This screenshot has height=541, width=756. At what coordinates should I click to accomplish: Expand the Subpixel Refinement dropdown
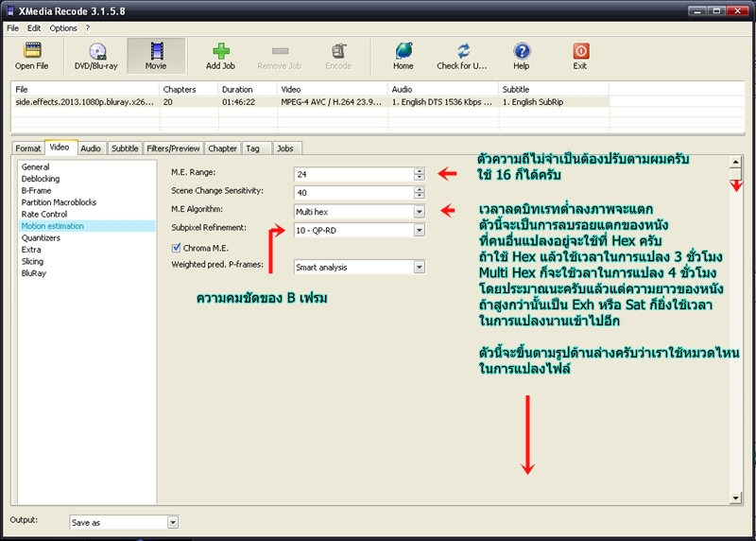tap(420, 230)
